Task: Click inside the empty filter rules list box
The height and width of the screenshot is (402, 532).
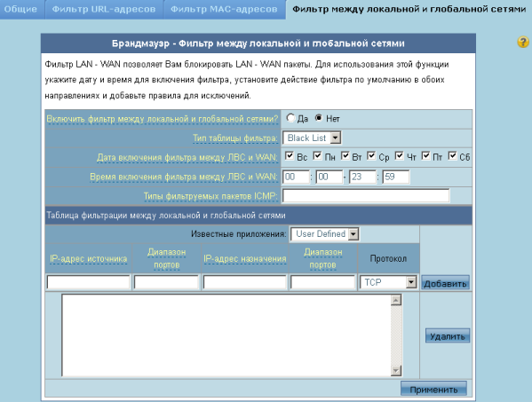Action: pyautogui.click(x=226, y=335)
